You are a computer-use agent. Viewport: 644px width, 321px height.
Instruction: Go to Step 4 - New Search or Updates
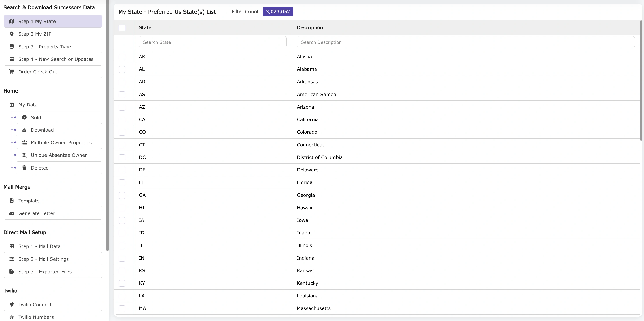[56, 59]
